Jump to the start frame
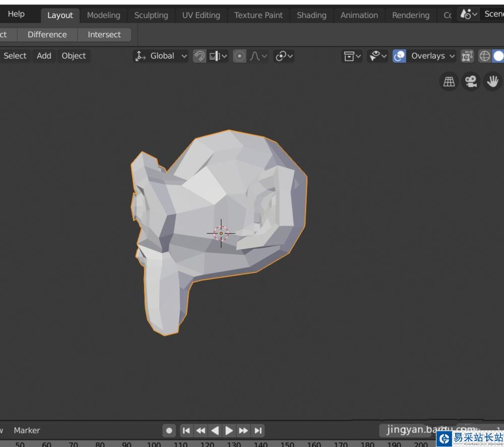The image size is (504, 447). coord(186,430)
